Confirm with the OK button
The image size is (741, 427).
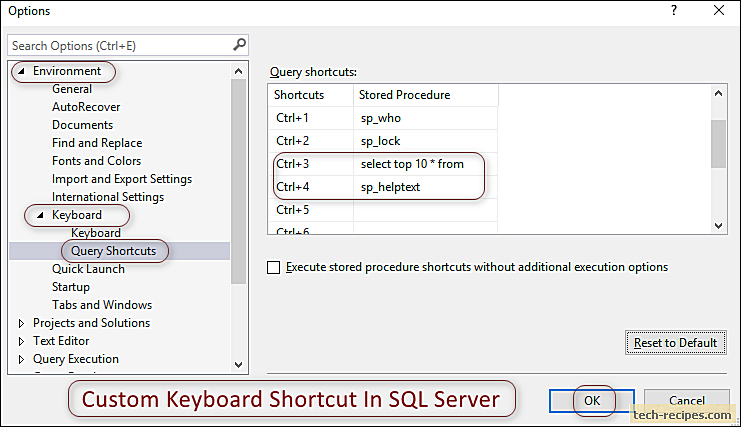click(592, 401)
